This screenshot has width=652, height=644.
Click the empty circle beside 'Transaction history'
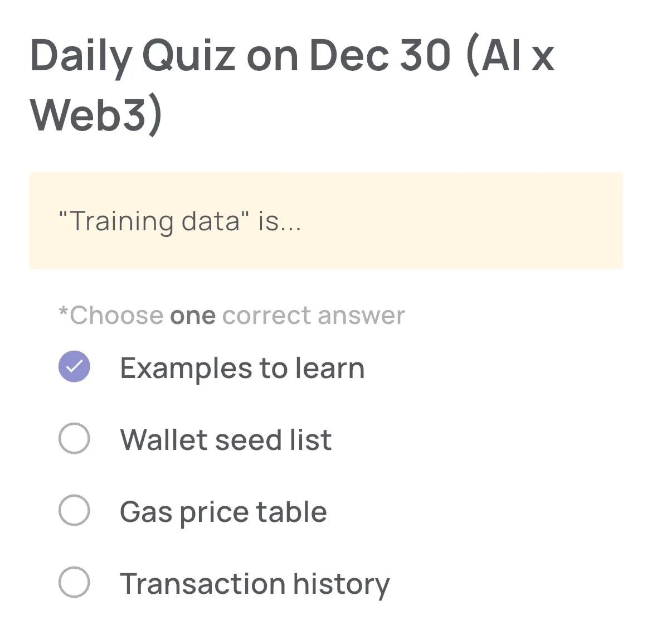74,582
